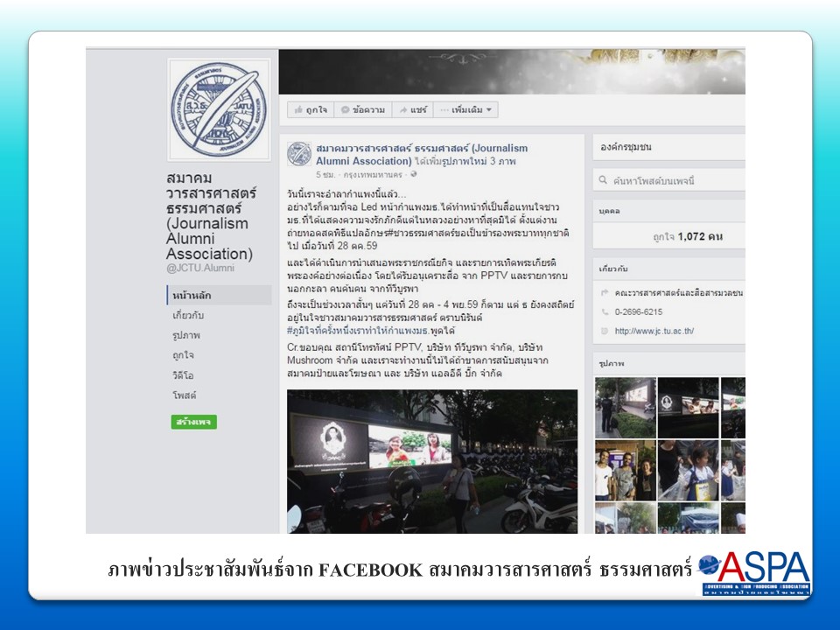Click the @JCTU.Alumni username
Screen dimensions: 840x630
tap(200, 268)
